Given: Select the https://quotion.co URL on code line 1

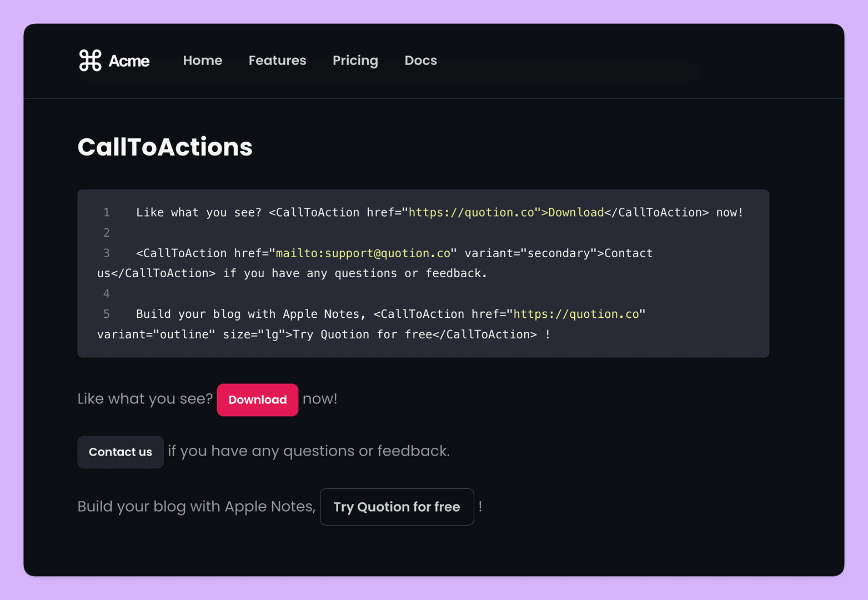Looking at the screenshot, I should [471, 212].
